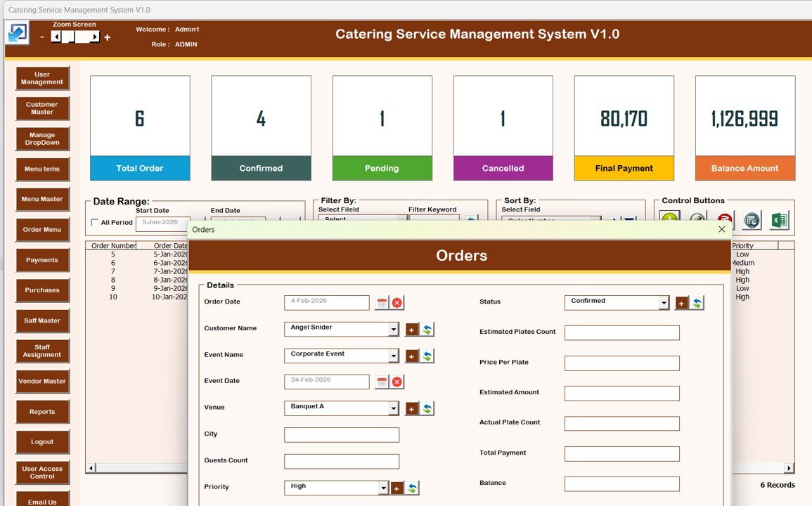The width and height of the screenshot is (812, 506).
Task: Expand the Customer Name dropdown
Action: click(393, 329)
